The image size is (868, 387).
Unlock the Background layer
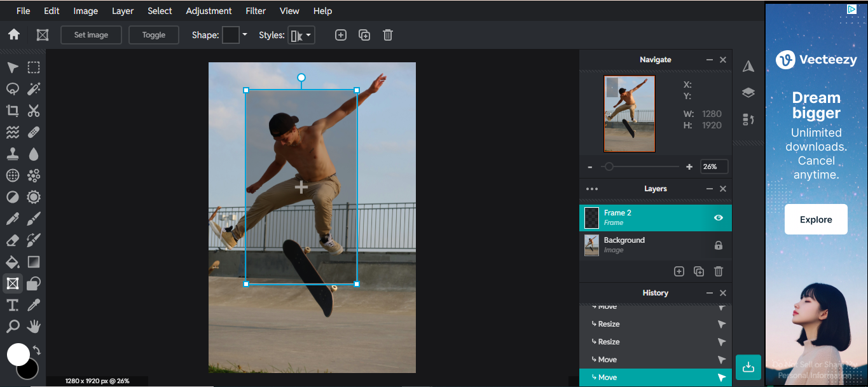click(717, 245)
